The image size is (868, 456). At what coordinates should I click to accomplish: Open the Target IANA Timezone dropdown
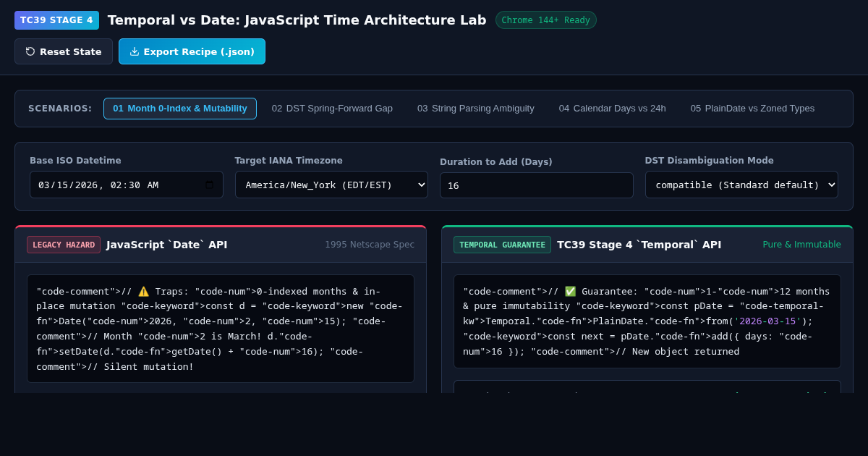click(x=331, y=185)
